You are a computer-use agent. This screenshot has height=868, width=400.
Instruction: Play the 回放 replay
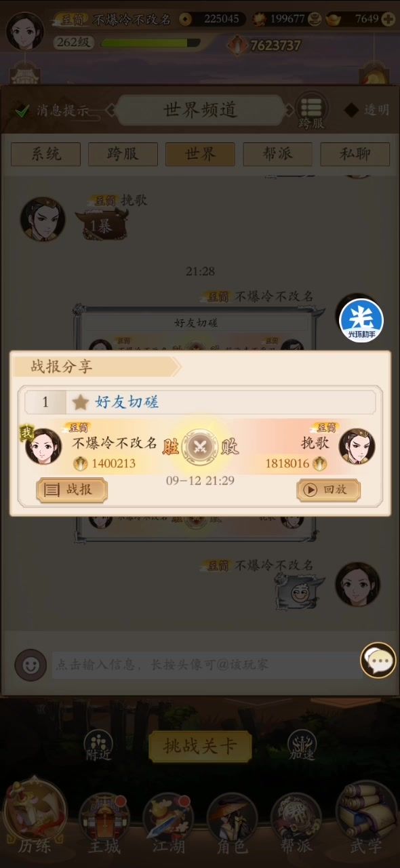click(328, 490)
